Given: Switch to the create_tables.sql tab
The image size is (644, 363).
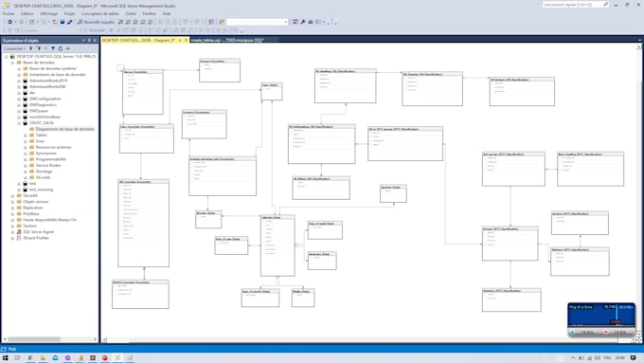Looking at the screenshot, I should pyautogui.click(x=227, y=41).
